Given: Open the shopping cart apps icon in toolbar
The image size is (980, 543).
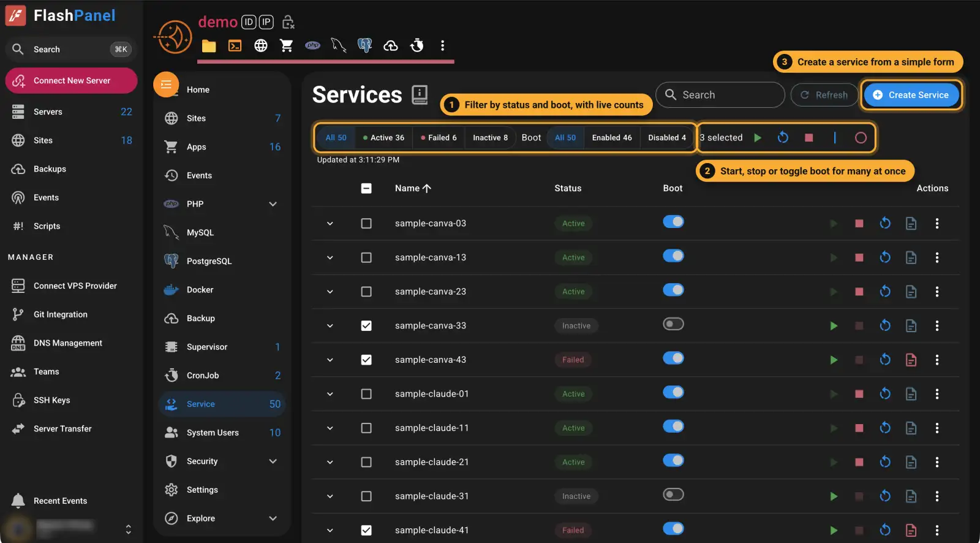Looking at the screenshot, I should 286,46.
